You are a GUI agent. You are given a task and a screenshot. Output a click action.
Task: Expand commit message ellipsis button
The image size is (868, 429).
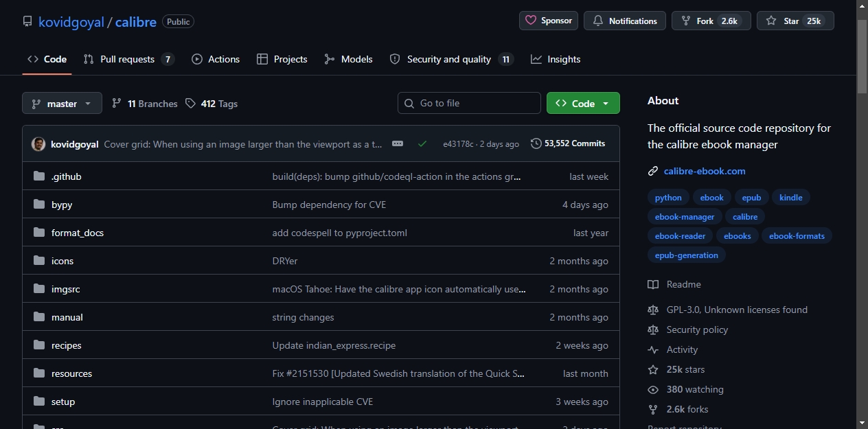pos(398,143)
